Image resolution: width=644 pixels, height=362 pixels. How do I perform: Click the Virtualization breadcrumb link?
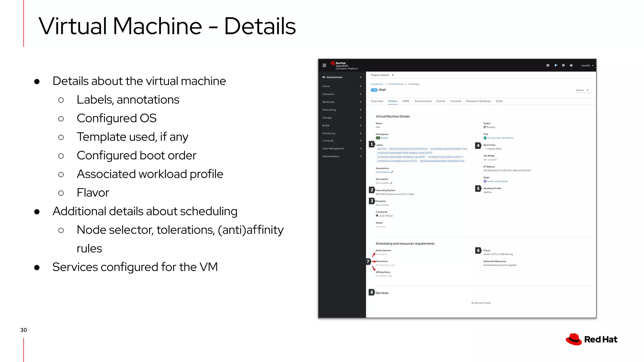coord(377,84)
